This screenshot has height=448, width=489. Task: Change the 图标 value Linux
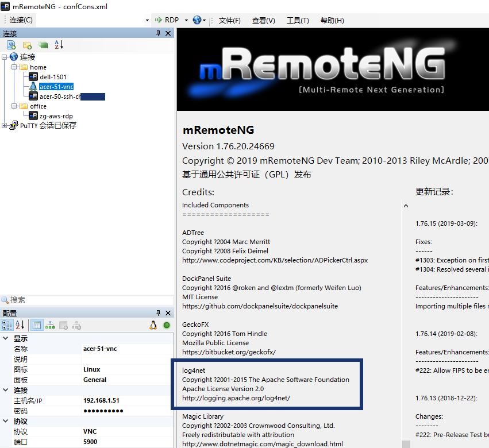pyautogui.click(x=127, y=369)
